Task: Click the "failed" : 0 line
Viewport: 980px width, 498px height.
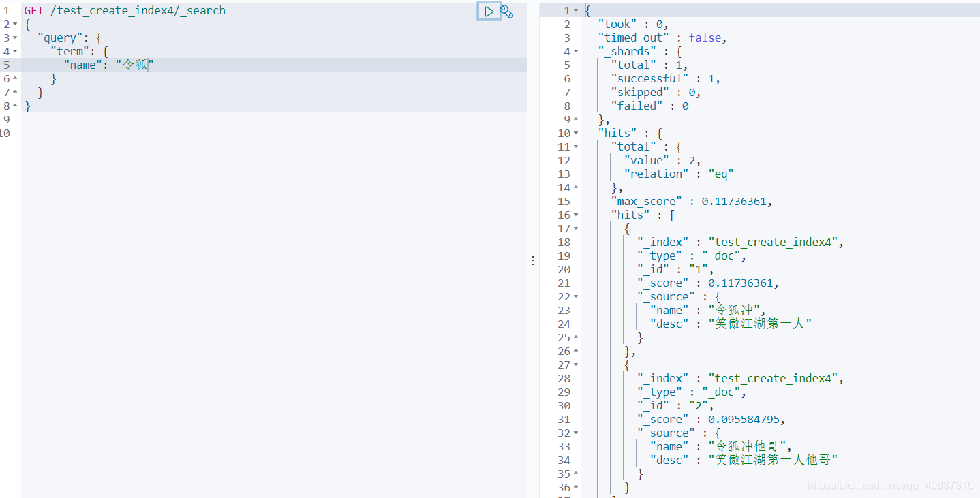Action: pyautogui.click(x=649, y=106)
